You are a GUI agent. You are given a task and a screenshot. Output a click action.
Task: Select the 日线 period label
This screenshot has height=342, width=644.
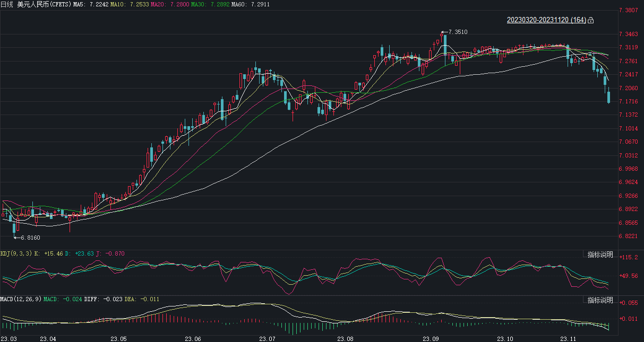pyautogui.click(x=6, y=4)
